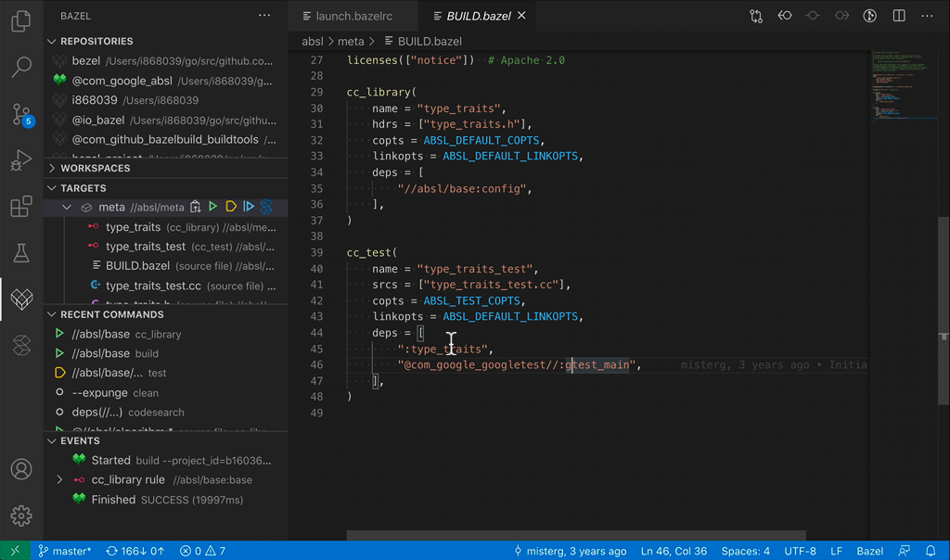Click Ln 46, Col 36 in status bar
The height and width of the screenshot is (560, 950).
coord(674,551)
